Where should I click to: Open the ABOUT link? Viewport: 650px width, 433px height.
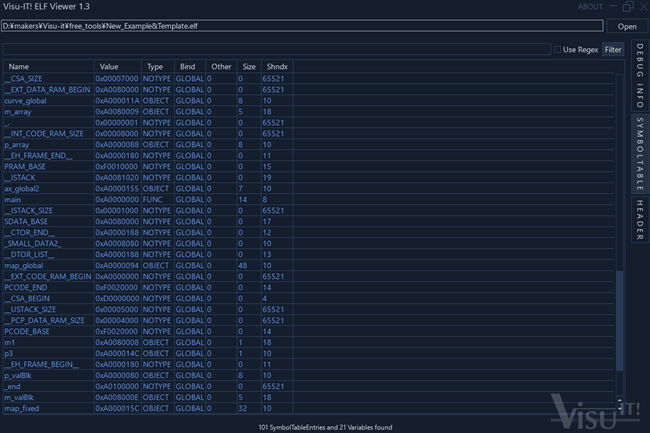pos(590,7)
